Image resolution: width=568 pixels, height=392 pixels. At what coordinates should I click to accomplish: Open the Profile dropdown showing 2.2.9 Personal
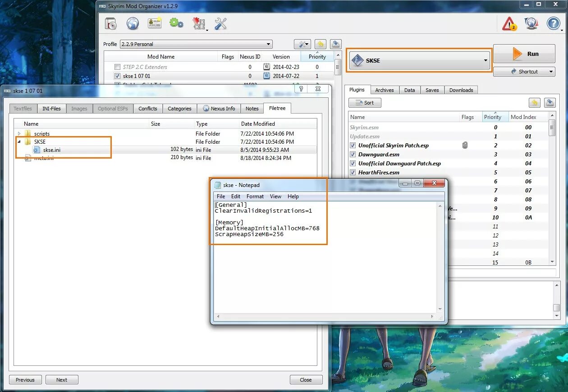point(196,44)
